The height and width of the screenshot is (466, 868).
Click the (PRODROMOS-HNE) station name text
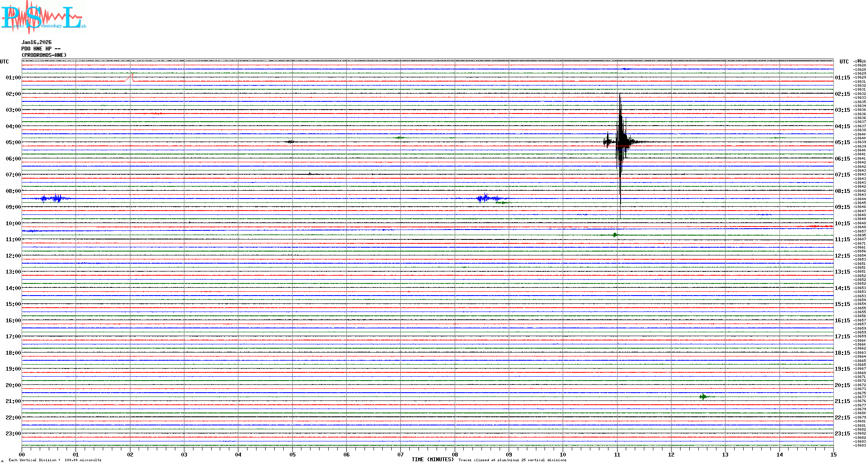[44, 55]
